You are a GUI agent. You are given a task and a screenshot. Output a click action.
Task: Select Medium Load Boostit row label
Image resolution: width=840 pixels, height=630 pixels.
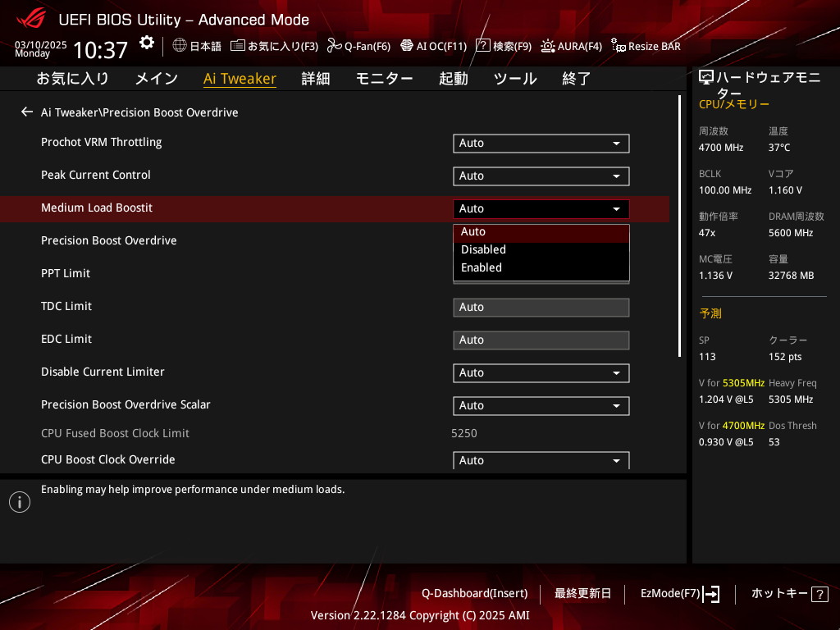tap(97, 208)
